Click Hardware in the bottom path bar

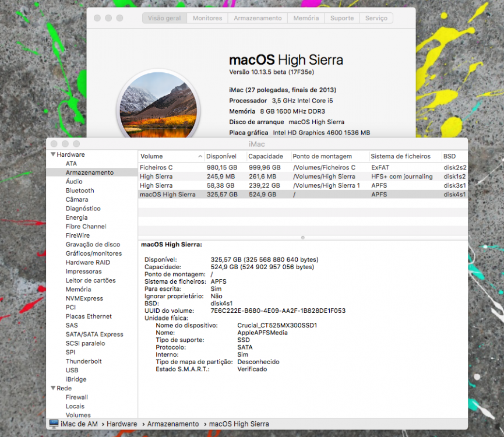122,424
